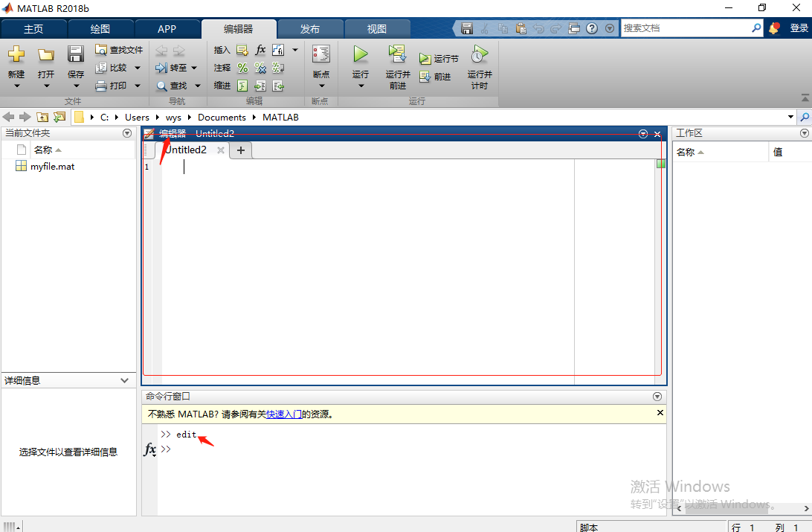Click the increase indent icon
This screenshot has width=812, height=532.
pos(260,86)
